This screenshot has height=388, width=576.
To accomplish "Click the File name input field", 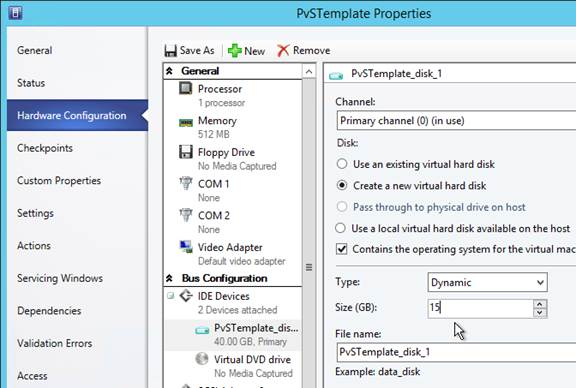I will click(456, 352).
